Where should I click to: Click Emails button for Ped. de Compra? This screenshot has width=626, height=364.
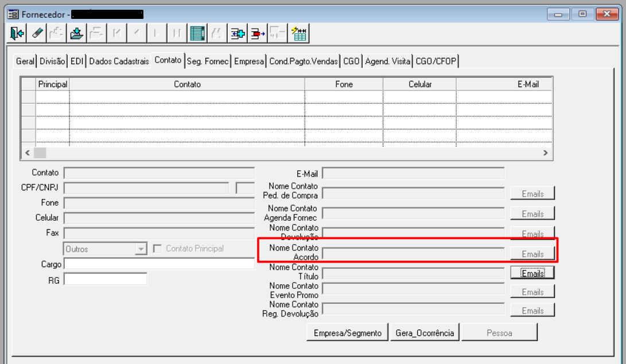(532, 193)
